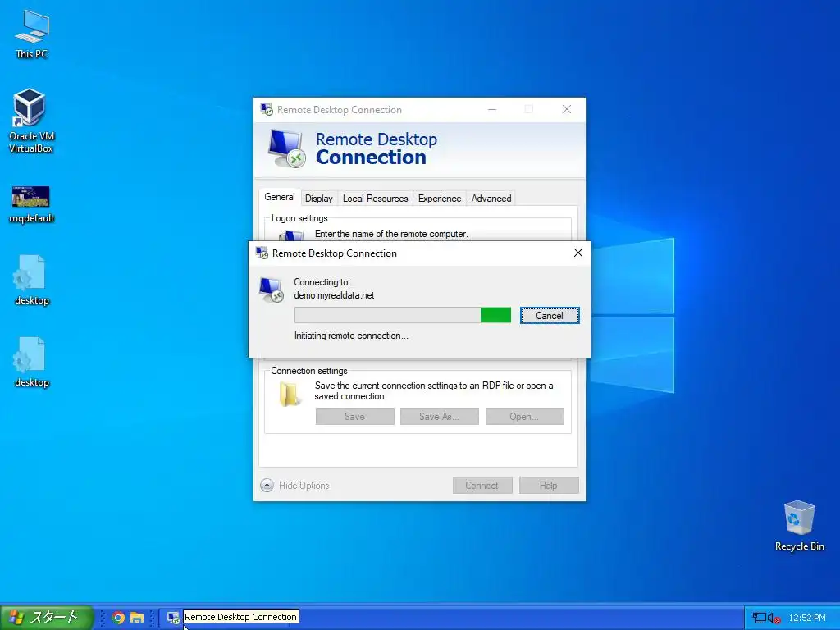840x630 pixels.
Task: Click the Remote Desktop Connection taskbar item
Action: pyautogui.click(x=173, y=618)
